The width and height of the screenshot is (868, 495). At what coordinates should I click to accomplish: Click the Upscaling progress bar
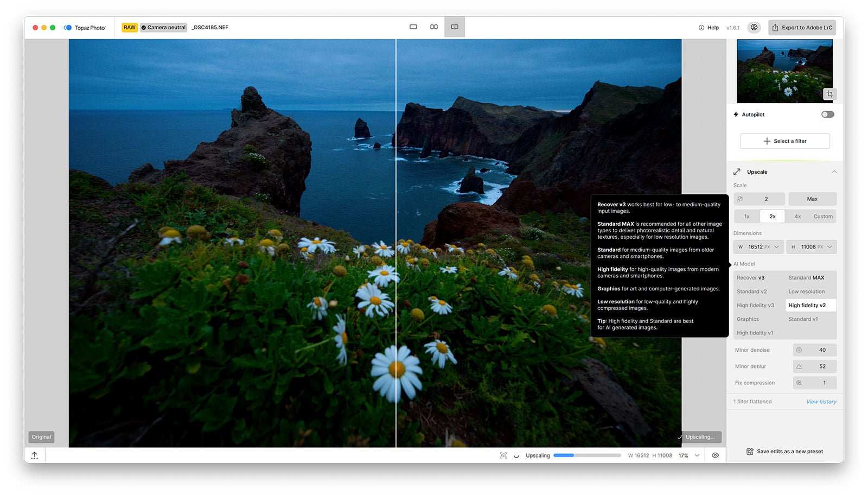(587, 455)
